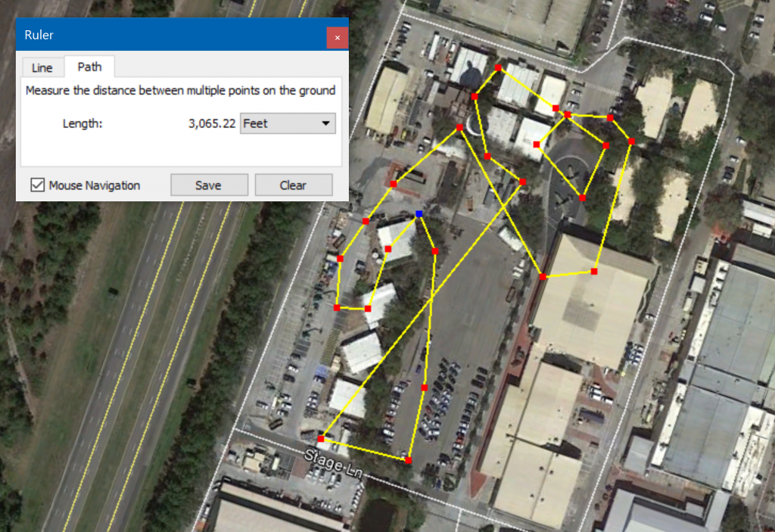Screen dimensions: 775x532
Task: Click the blue active path point
Action: [419, 213]
